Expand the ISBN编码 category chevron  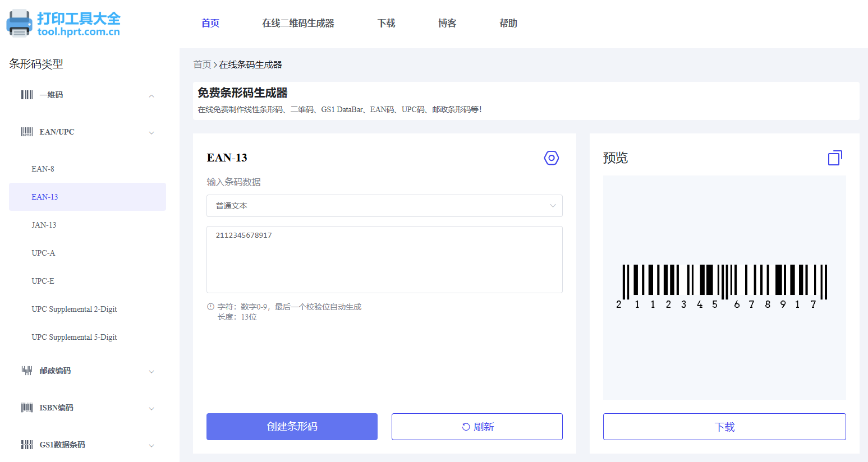pos(151,409)
